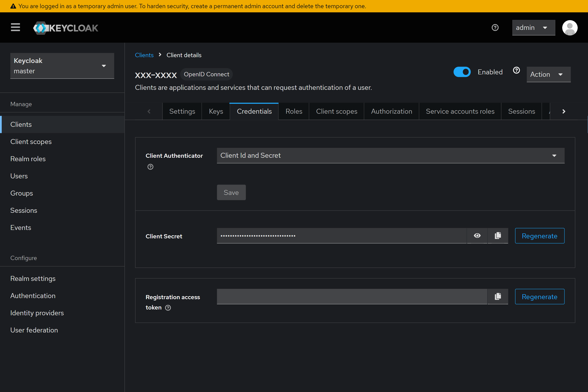Open Users in sidebar

coord(62,176)
